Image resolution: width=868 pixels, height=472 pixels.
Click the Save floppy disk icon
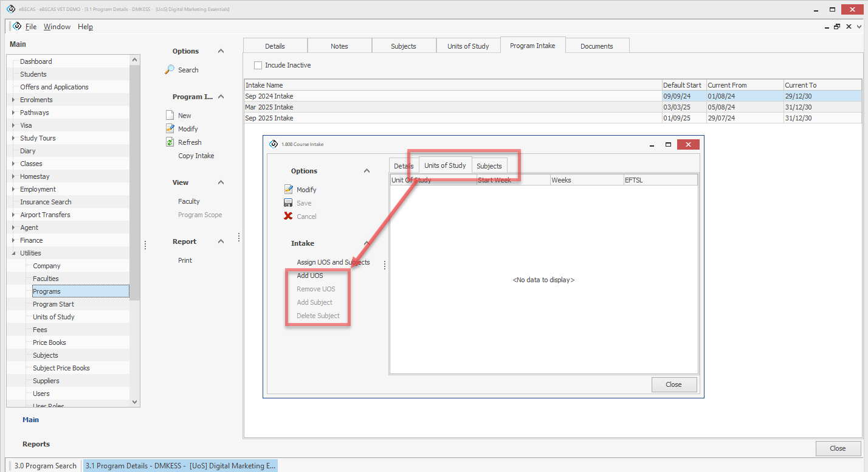[x=289, y=203]
